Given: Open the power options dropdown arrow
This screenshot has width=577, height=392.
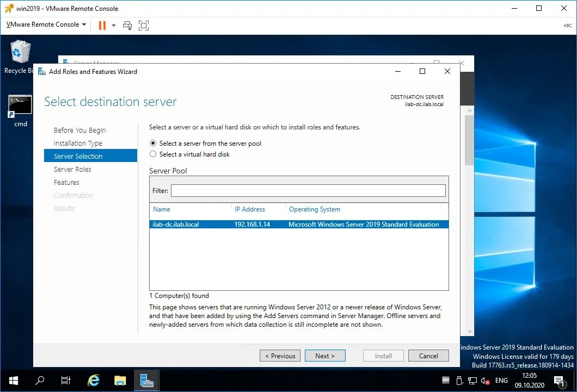Looking at the screenshot, I should coord(114,26).
